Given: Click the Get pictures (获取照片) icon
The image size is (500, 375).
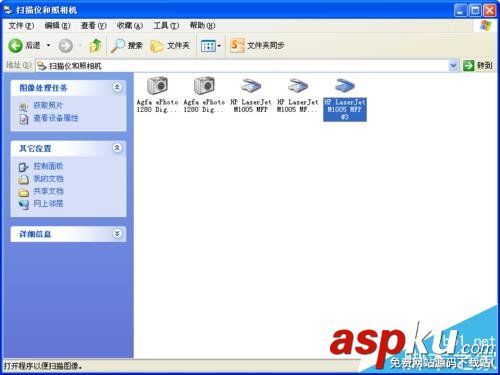Looking at the screenshot, I should pos(23,107).
